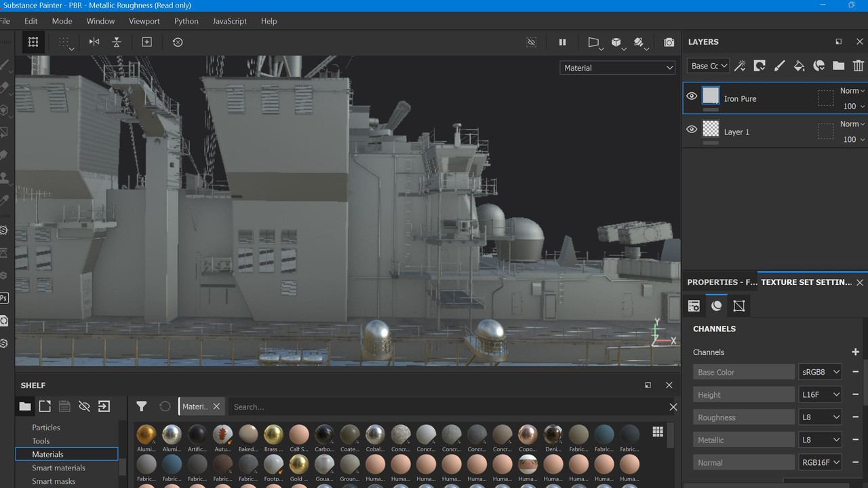This screenshot has width=868, height=488.
Task: Toggle the hide/disable viewport icon
Action: pyautogui.click(x=532, y=42)
